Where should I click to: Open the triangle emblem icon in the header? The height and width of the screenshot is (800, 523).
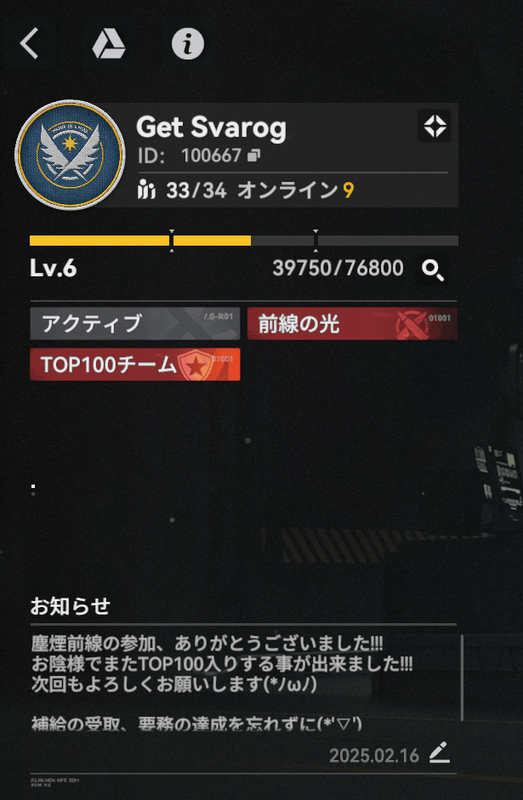tap(109, 44)
